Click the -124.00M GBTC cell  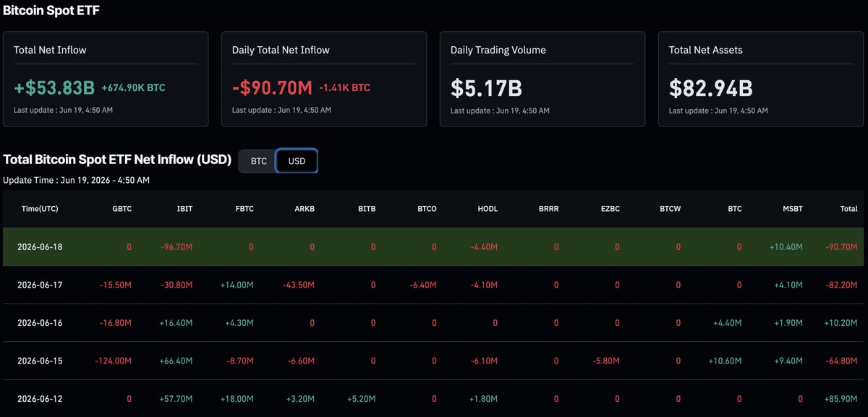pyautogui.click(x=114, y=361)
